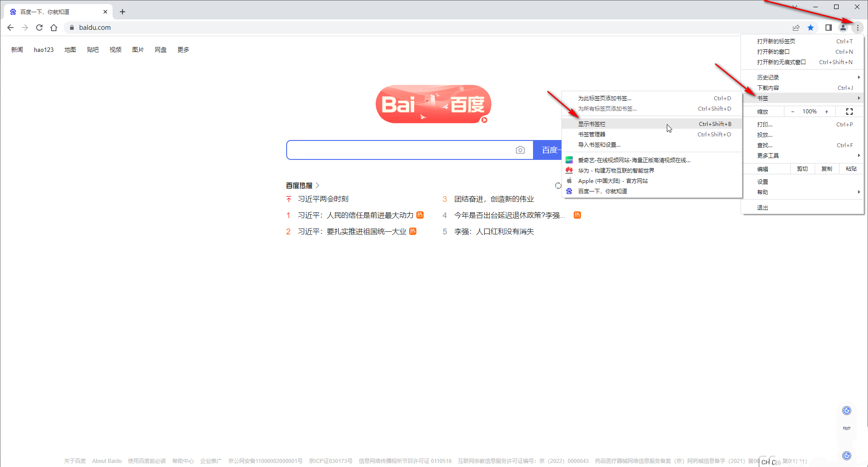Open the side panel icon
Viewport: 868px width, 467px height.
pos(828,28)
